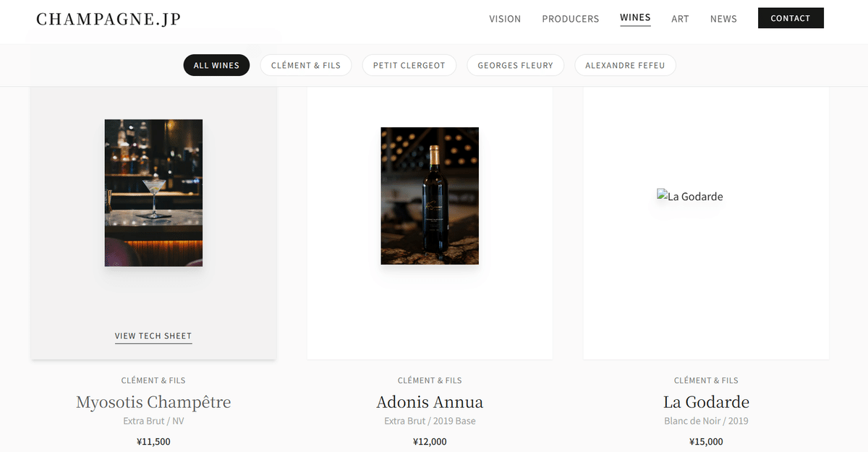Filter wines by Petit Clergeot
Viewport: 868px width, 452px height.
(x=409, y=65)
